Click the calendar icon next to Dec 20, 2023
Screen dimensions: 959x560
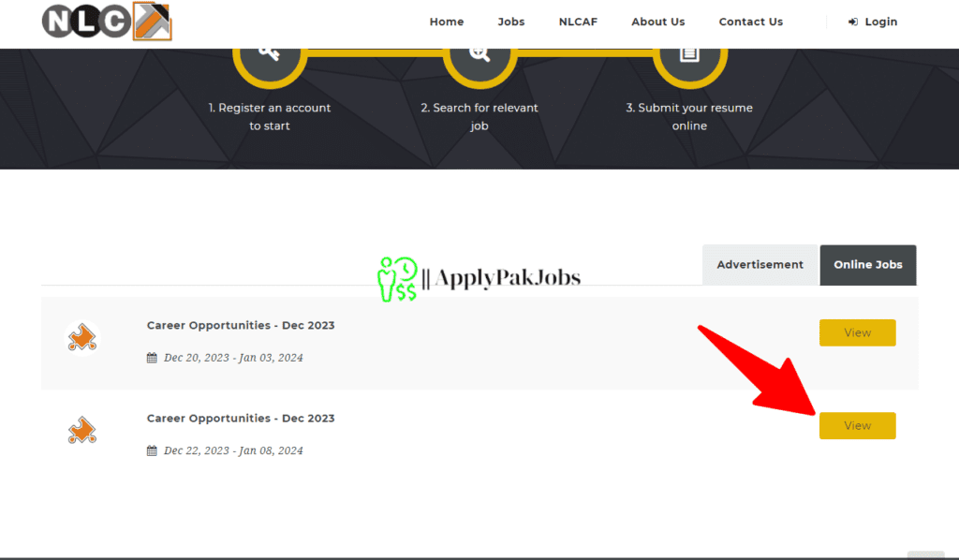[x=152, y=358]
